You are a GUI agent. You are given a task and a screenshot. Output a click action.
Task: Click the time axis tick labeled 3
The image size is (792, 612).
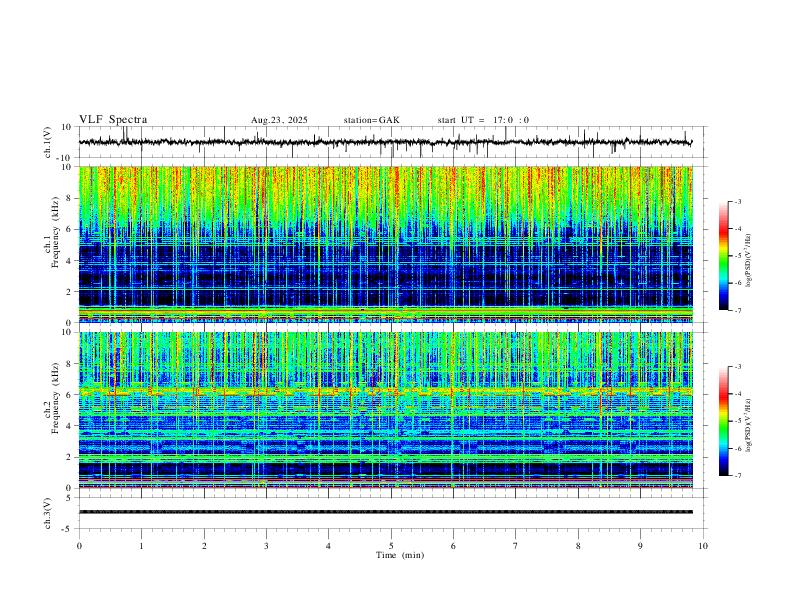pyautogui.click(x=266, y=546)
